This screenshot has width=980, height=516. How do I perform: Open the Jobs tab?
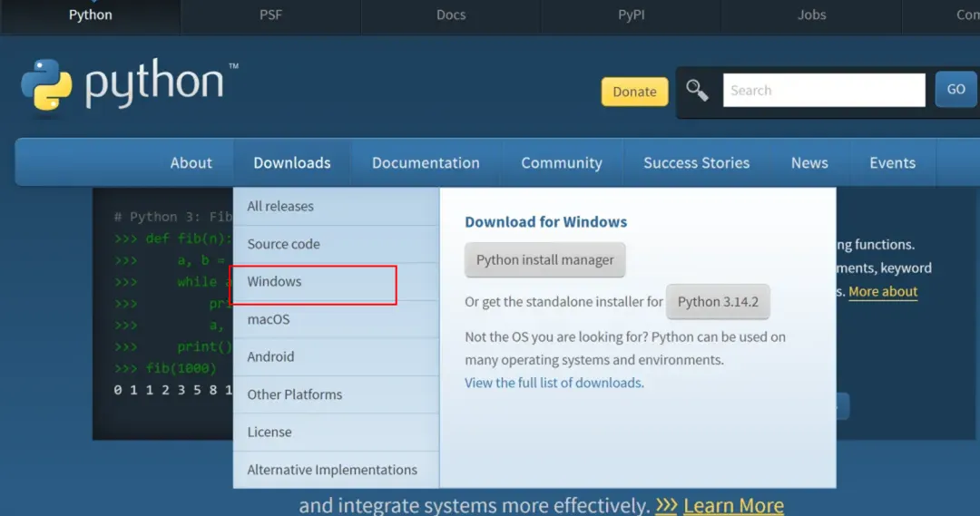(811, 15)
